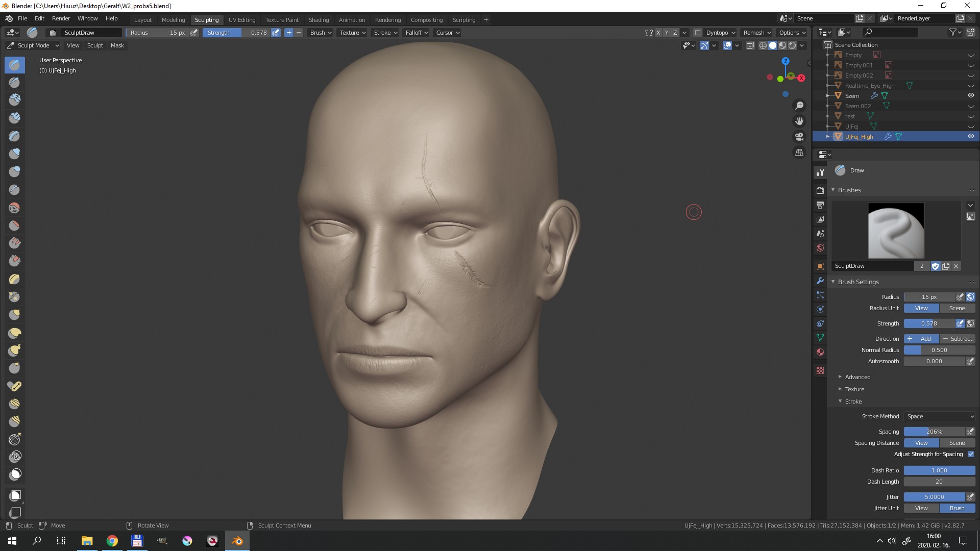980x551 pixels.
Task: Select the Simplify brush tool
Action: pos(15,457)
